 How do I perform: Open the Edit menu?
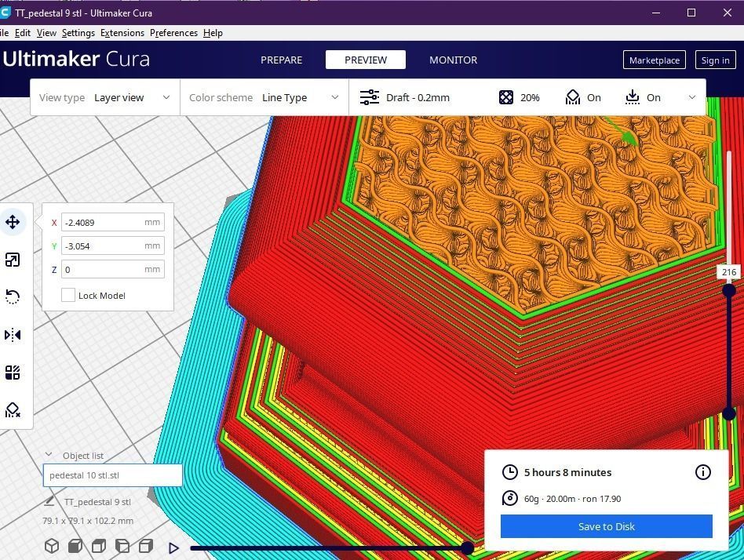[x=22, y=33]
